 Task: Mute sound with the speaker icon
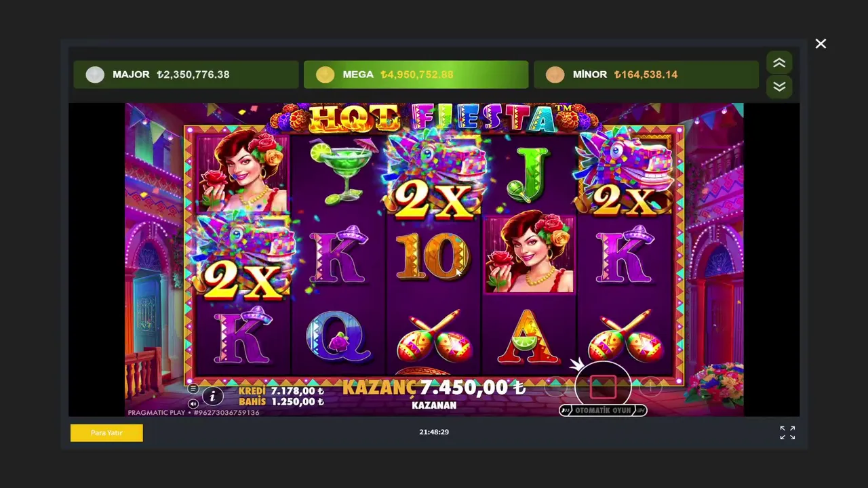click(193, 404)
